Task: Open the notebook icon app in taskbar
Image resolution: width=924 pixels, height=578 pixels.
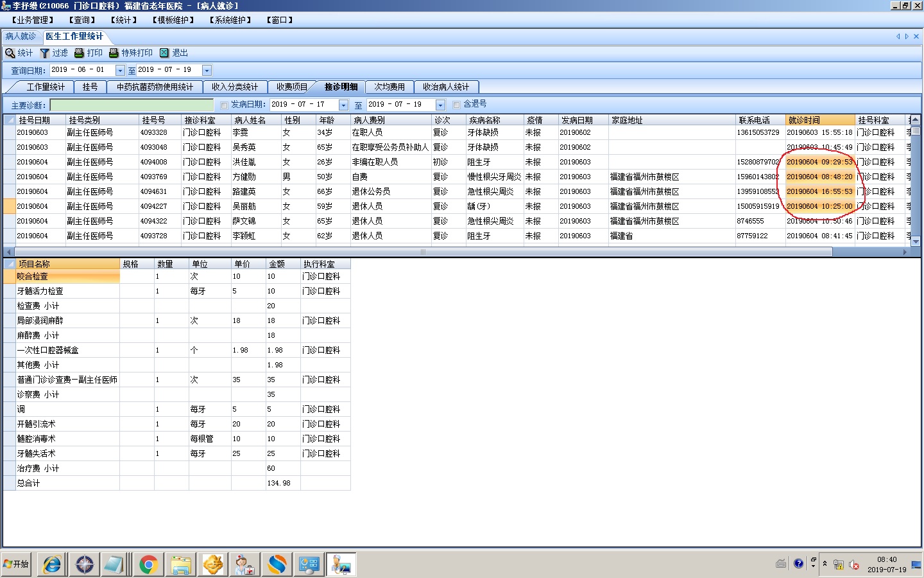Action: point(116,565)
